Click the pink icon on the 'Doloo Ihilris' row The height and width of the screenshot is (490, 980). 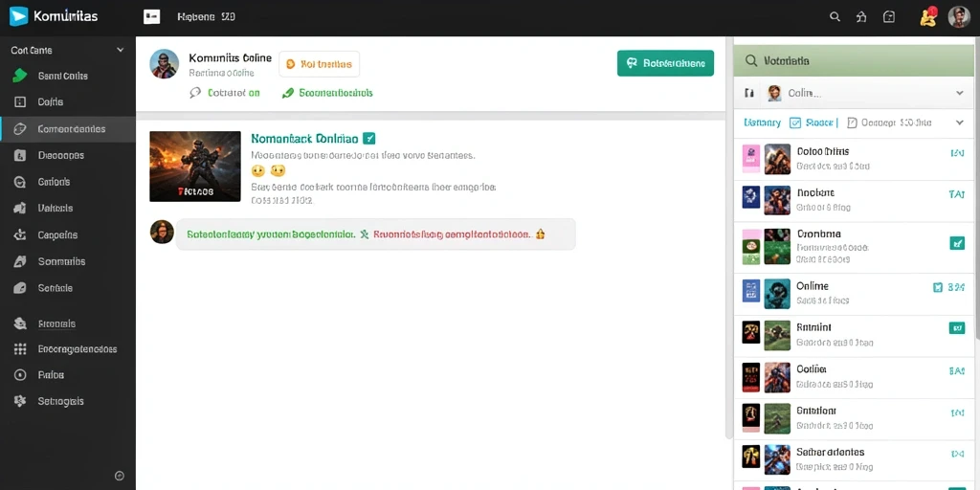click(x=750, y=159)
